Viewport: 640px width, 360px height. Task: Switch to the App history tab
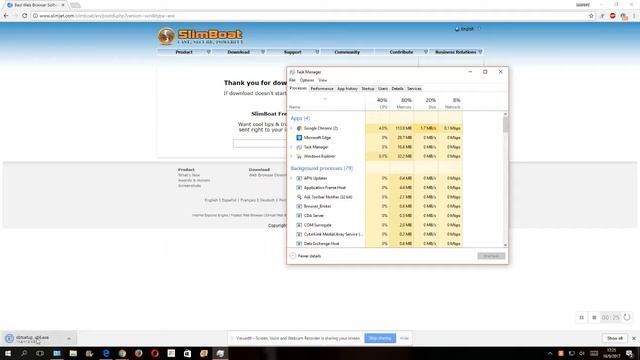(x=347, y=89)
